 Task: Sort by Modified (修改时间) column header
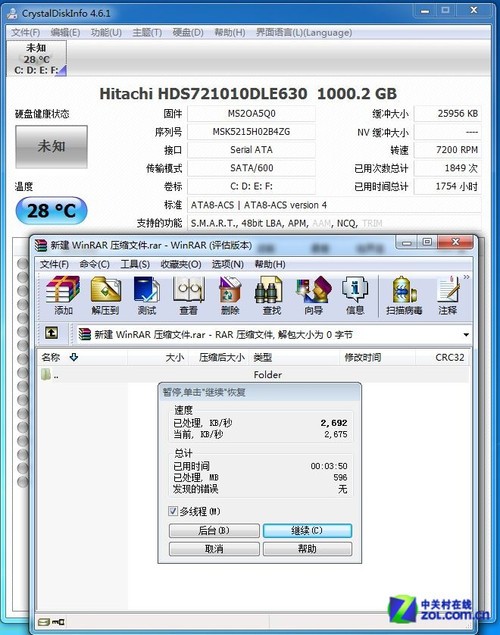pyautogui.click(x=377, y=357)
